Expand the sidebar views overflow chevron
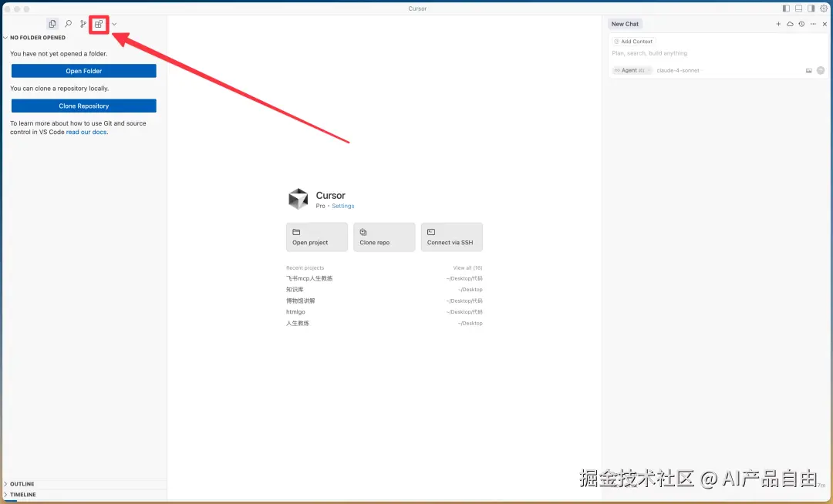Viewport: 833px width, 504px height. (114, 24)
